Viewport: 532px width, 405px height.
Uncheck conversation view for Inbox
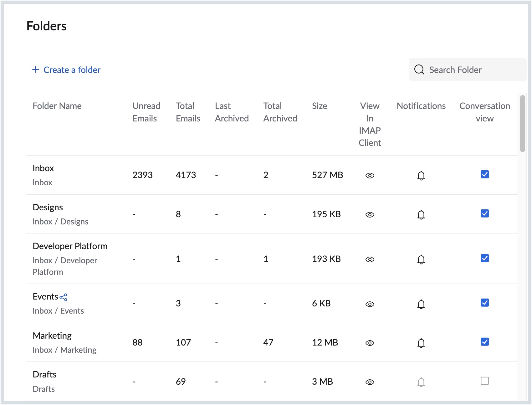(x=484, y=174)
